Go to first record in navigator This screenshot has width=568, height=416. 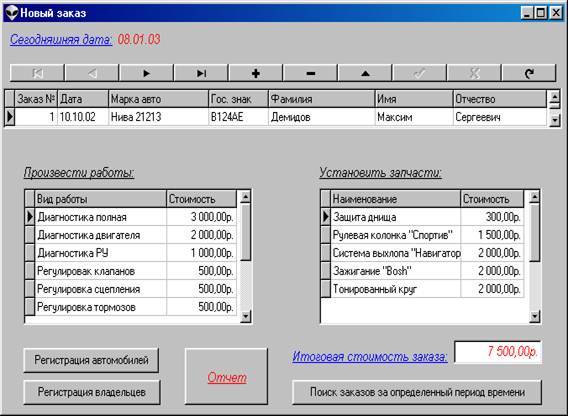[37, 73]
